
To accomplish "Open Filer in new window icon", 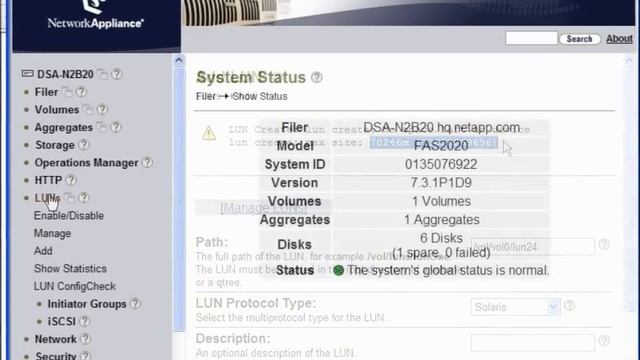I will pos(67,92).
